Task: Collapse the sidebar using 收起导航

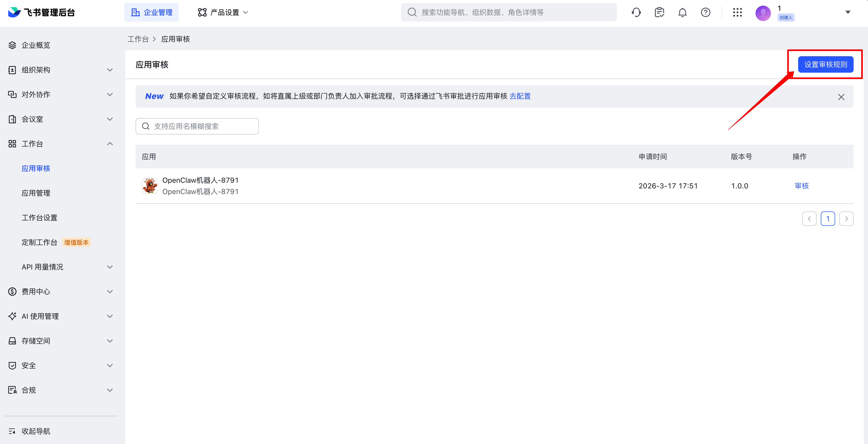Action: (x=35, y=431)
